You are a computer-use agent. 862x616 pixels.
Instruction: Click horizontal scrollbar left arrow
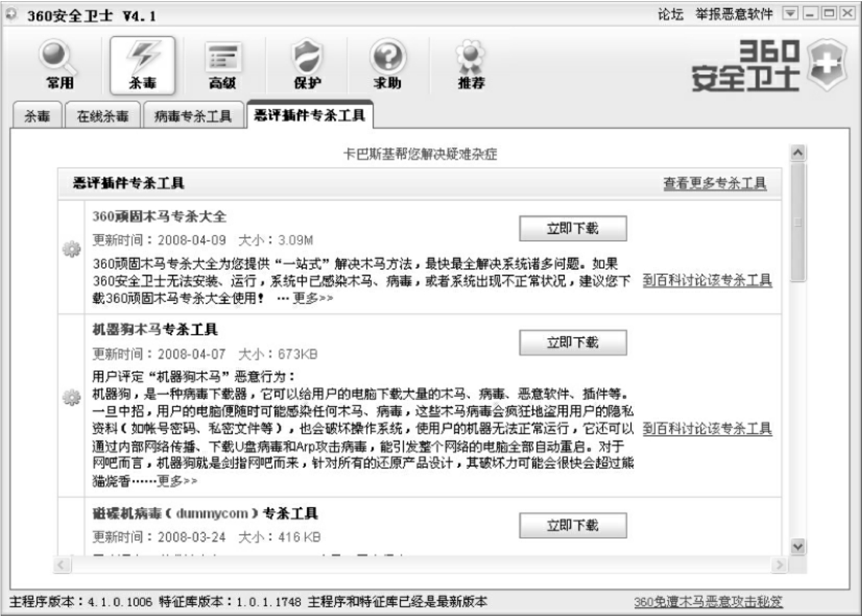[x=62, y=564]
